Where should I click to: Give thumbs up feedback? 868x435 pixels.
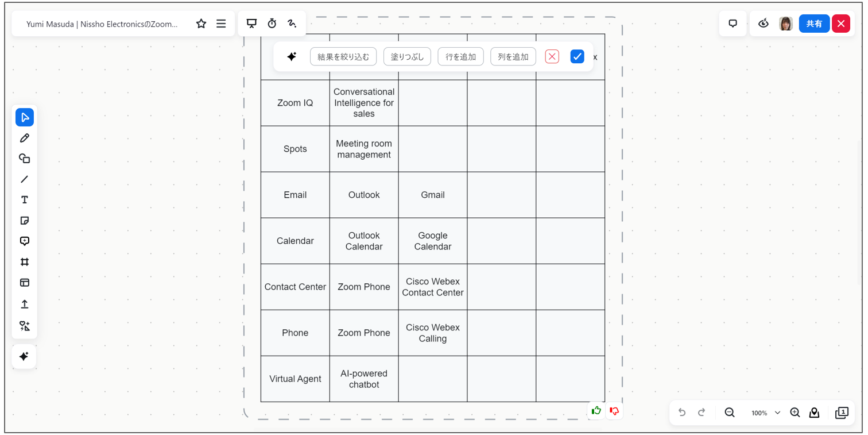coord(596,411)
